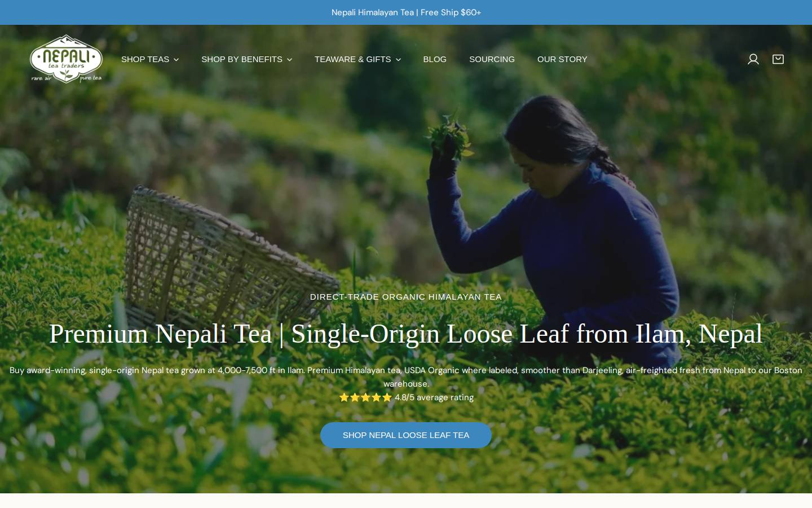Open the Shop by Benefits menu

pyautogui.click(x=246, y=59)
